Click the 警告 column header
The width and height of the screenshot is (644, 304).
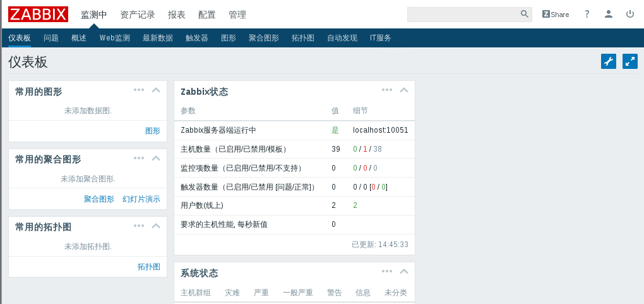[x=335, y=293]
